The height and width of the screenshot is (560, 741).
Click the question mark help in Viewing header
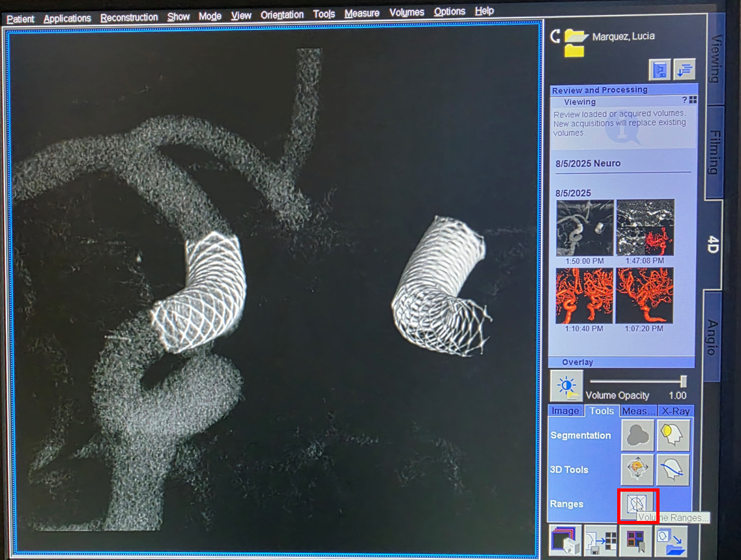[684, 100]
